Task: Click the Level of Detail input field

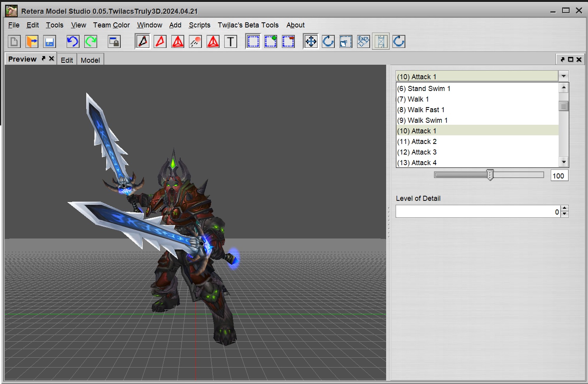Action: 478,211
